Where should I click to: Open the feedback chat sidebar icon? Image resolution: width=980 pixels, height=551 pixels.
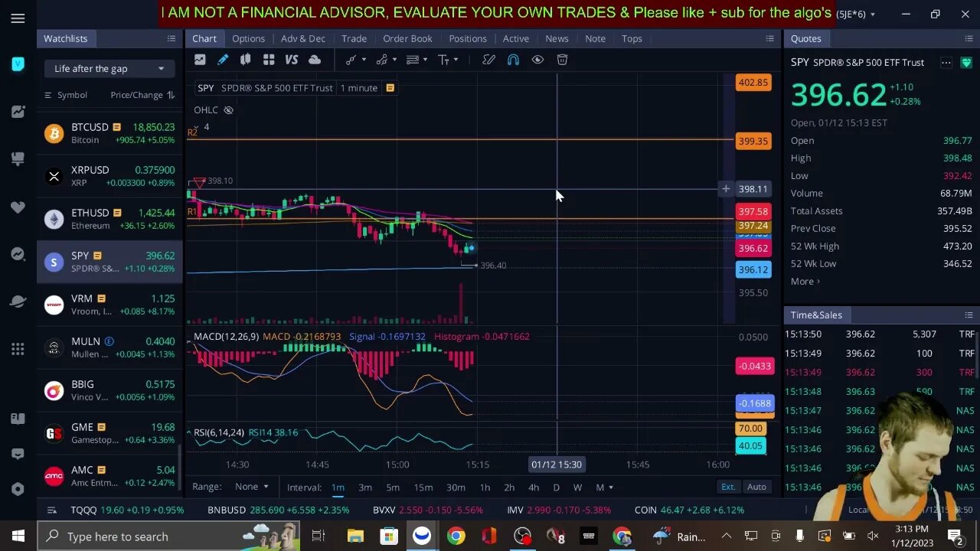point(18,454)
